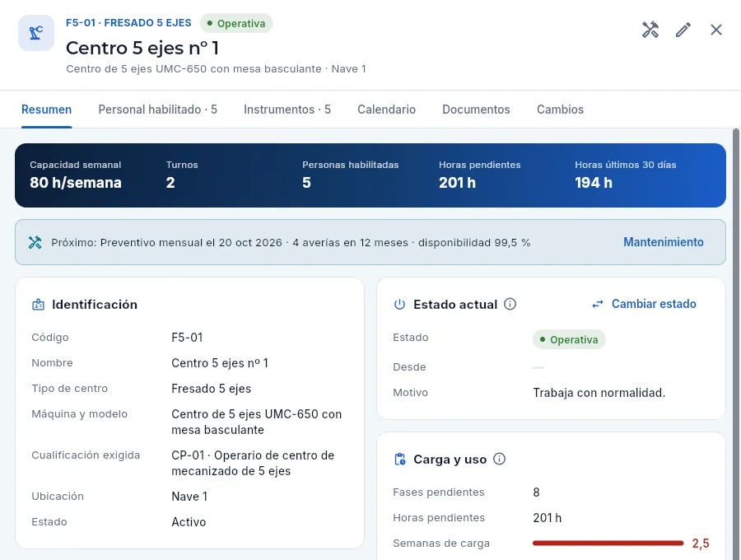741x560 pixels.
Task: Click the Próximo preventivo mensual notice text
Action: point(291,242)
